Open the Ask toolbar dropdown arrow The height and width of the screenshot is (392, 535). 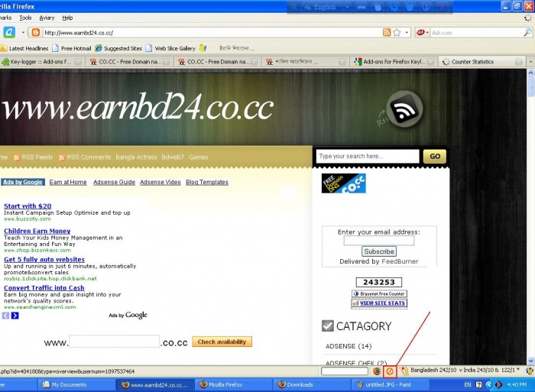23,33
